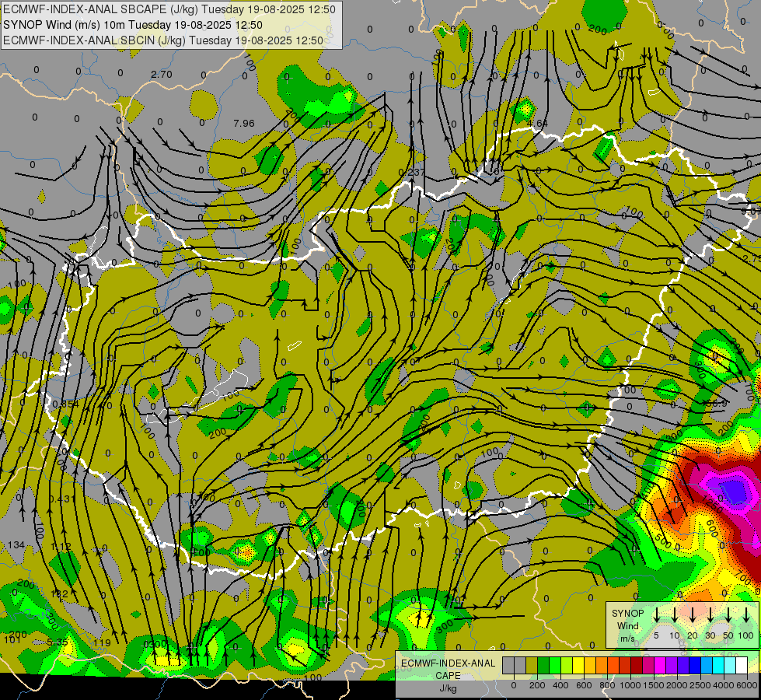
Task: Click the wind arrow above 20 m/s
Action: 692,614
